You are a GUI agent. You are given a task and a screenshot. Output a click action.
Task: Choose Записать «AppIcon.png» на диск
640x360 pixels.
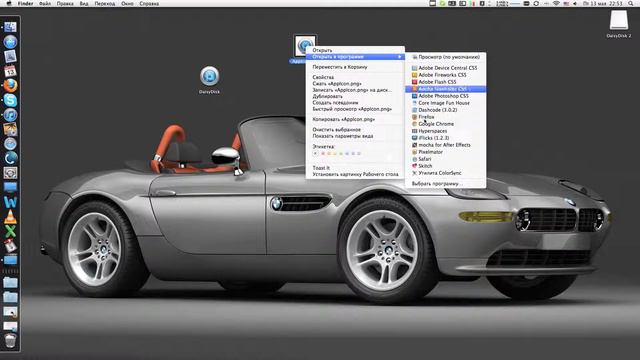pos(355,90)
